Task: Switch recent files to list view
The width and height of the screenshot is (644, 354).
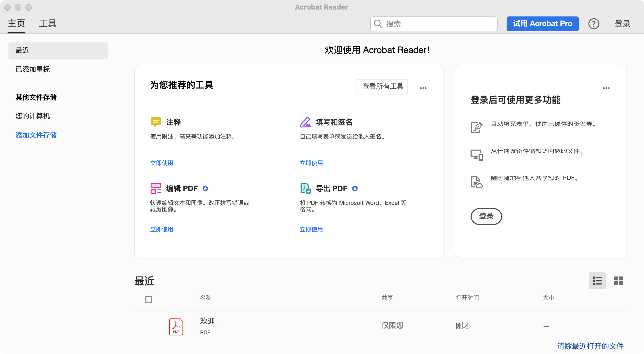Action: (597, 281)
